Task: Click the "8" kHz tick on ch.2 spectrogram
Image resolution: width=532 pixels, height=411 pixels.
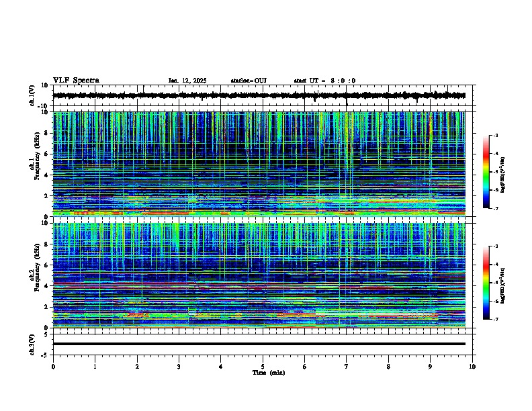Action: coord(46,244)
